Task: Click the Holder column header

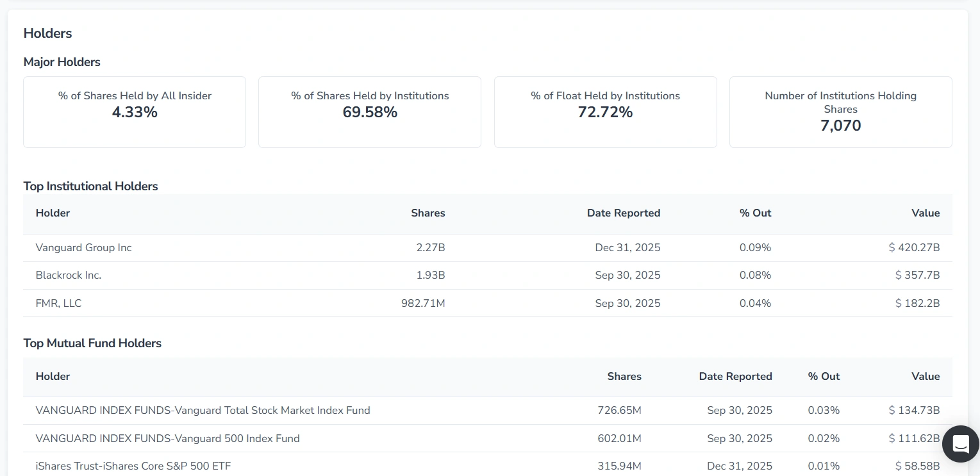Action: click(x=53, y=213)
